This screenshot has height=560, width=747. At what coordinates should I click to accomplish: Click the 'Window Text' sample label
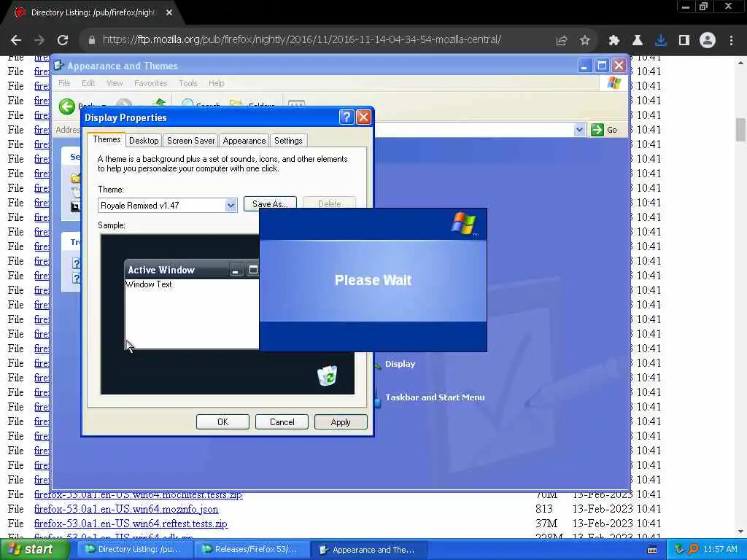[x=149, y=284]
